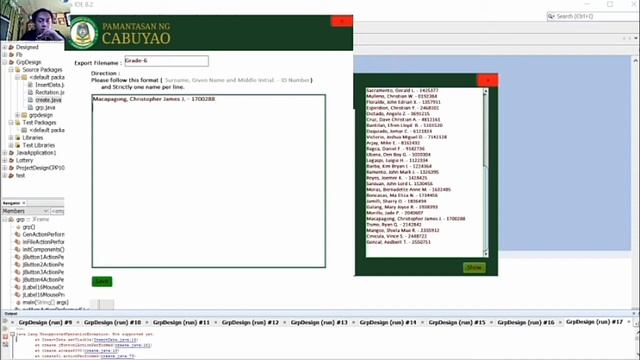Click the Source Packages folder icon
640x360 pixels.
pos(18,70)
